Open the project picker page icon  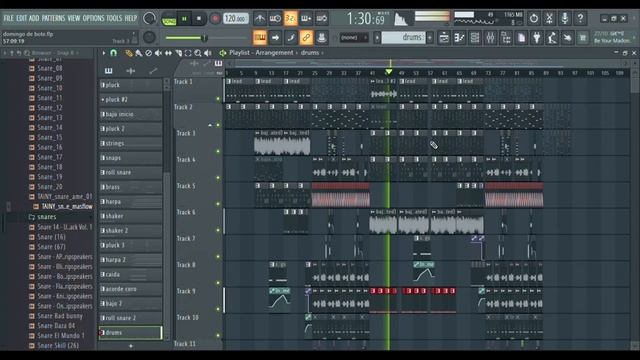[x=522, y=38]
